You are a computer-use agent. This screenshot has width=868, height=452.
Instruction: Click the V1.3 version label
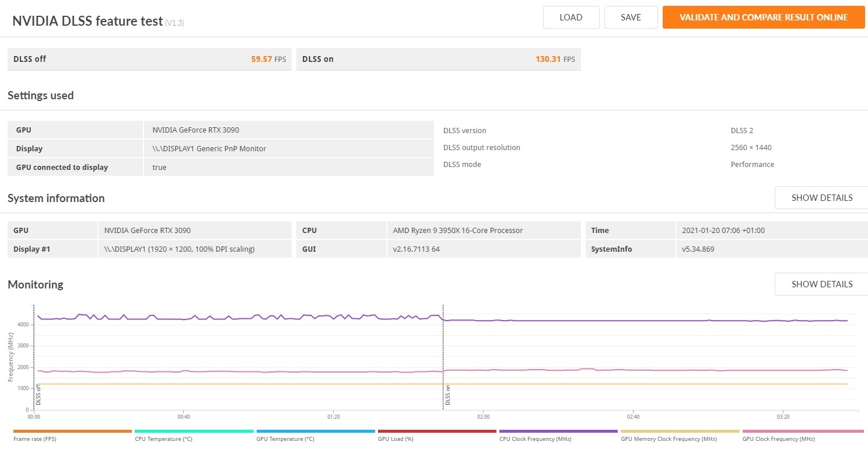(175, 23)
